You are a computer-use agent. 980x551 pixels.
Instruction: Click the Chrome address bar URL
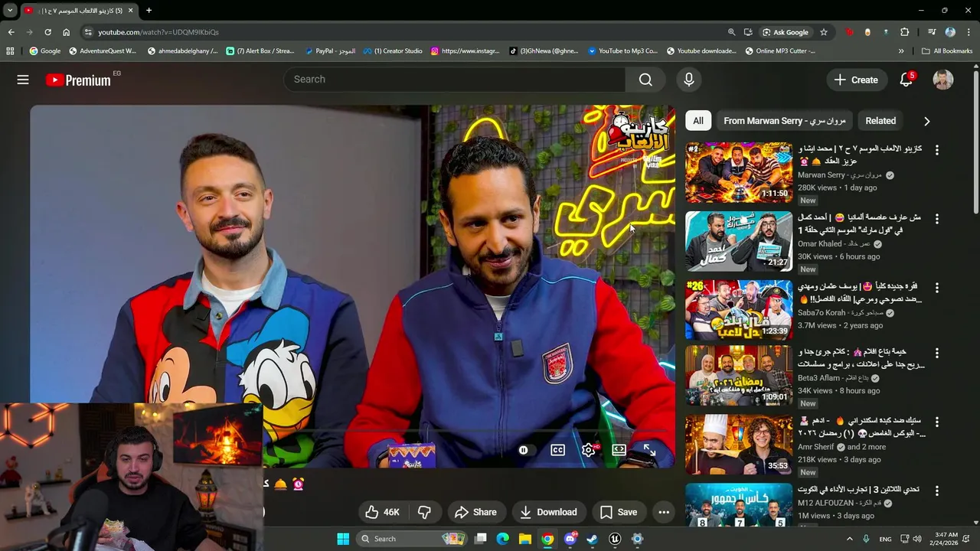[158, 32]
